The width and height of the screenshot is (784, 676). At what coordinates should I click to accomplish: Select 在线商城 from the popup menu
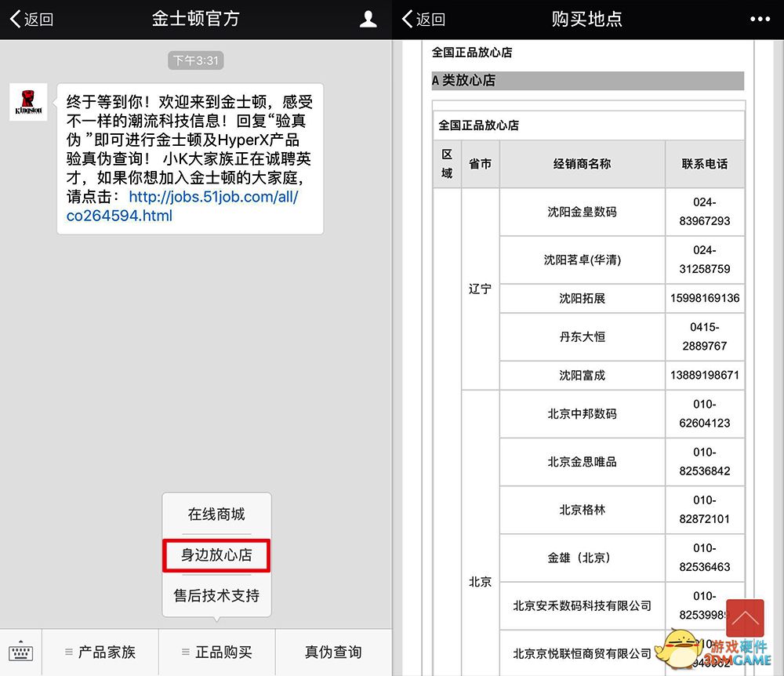216,514
